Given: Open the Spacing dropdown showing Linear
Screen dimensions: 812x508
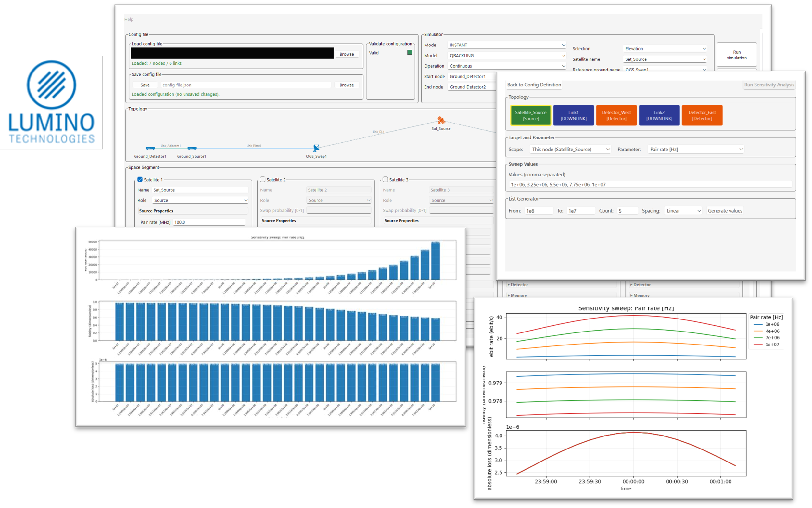Looking at the screenshot, I should (x=683, y=211).
